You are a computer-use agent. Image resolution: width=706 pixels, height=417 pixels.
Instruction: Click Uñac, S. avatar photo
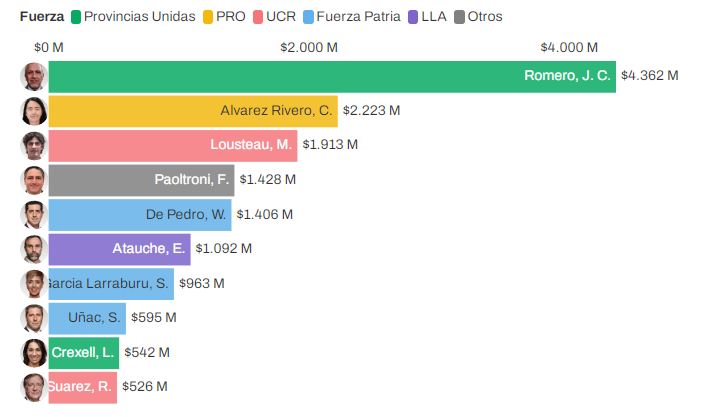coord(34,318)
